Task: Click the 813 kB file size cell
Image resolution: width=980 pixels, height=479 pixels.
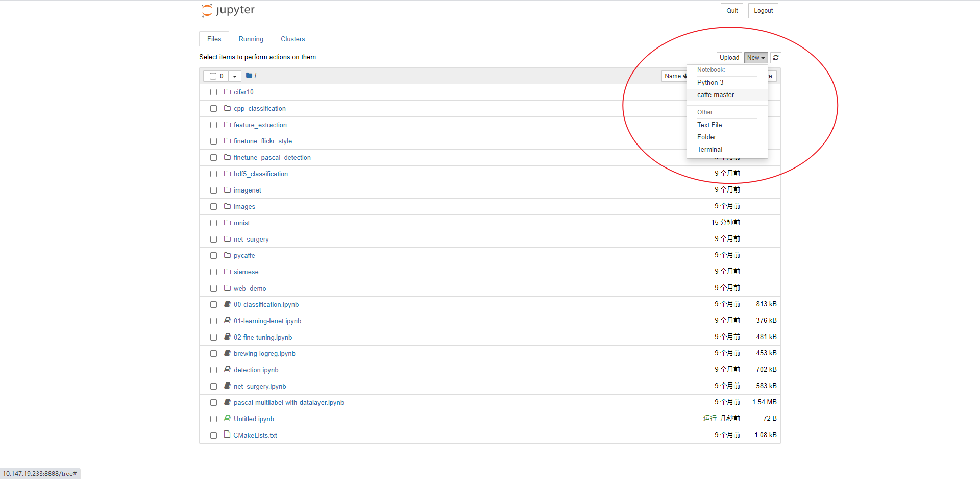Action: (766, 304)
